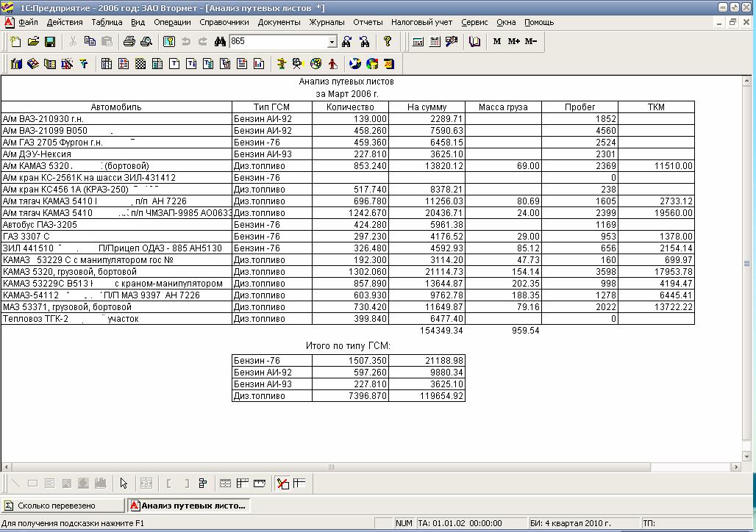
Task: Open the calendar toolbar icon
Action: [435, 42]
